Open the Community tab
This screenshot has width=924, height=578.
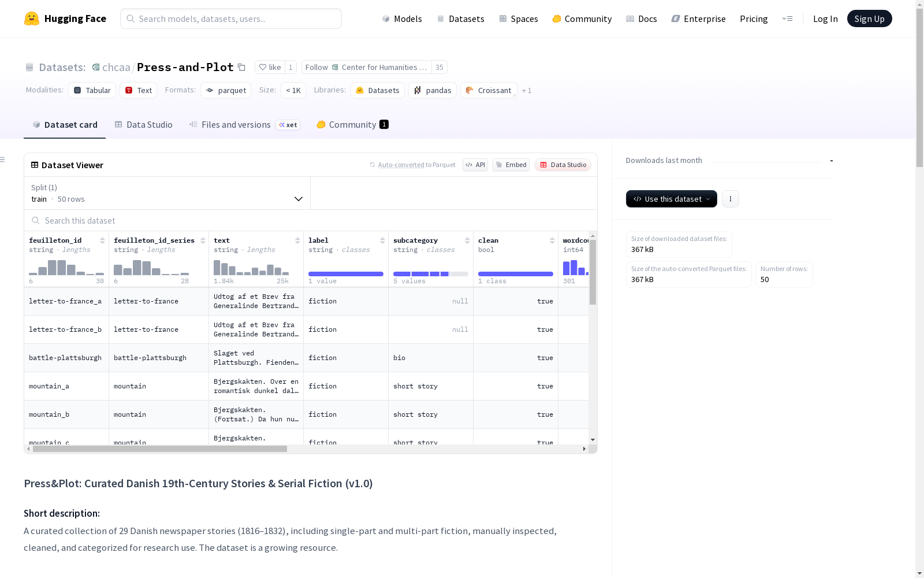[352, 125]
